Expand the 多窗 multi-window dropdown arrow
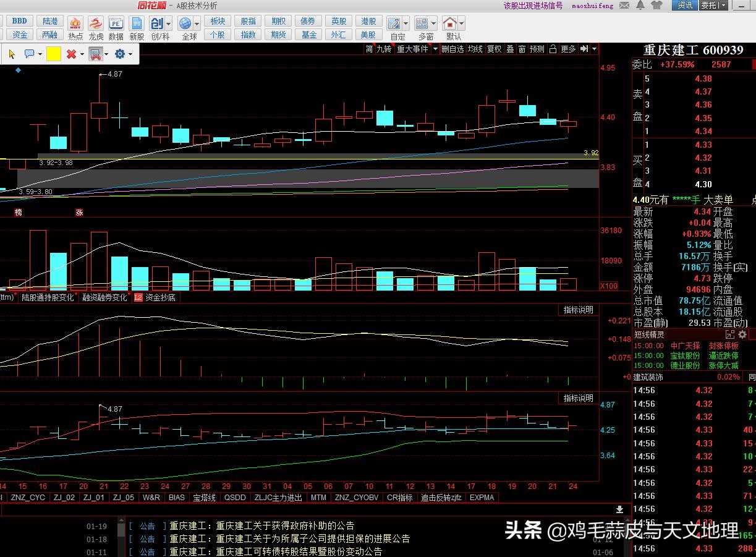 (435, 24)
